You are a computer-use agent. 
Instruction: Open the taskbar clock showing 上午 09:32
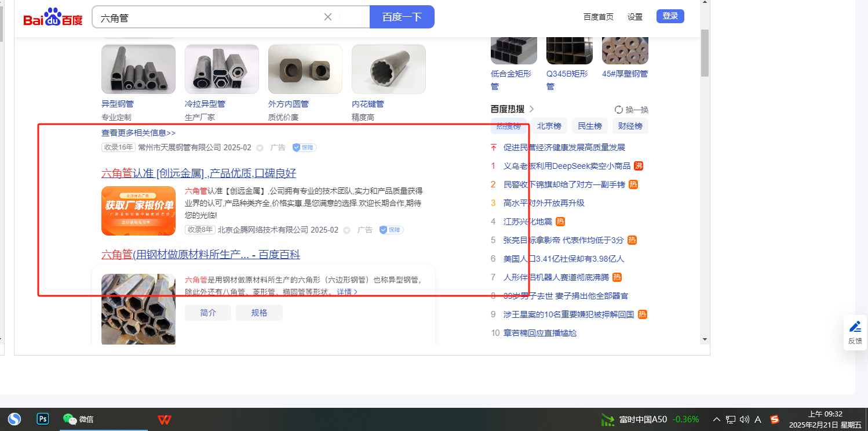[x=825, y=419]
